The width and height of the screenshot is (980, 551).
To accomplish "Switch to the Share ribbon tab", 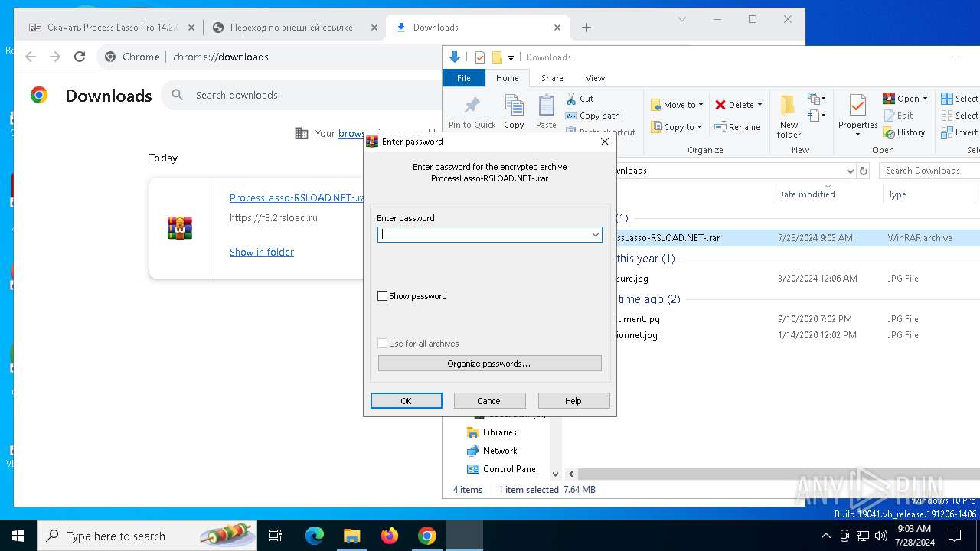I will pos(552,78).
